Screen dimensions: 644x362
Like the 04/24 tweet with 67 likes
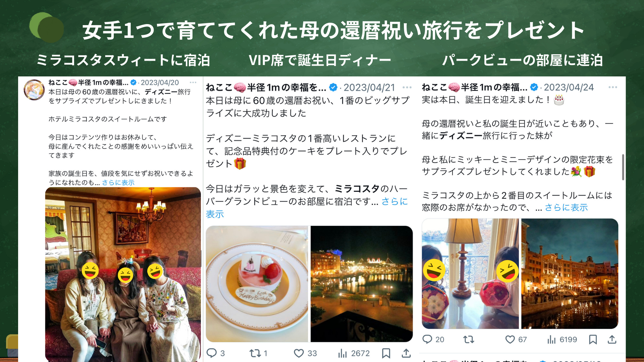pos(510,340)
